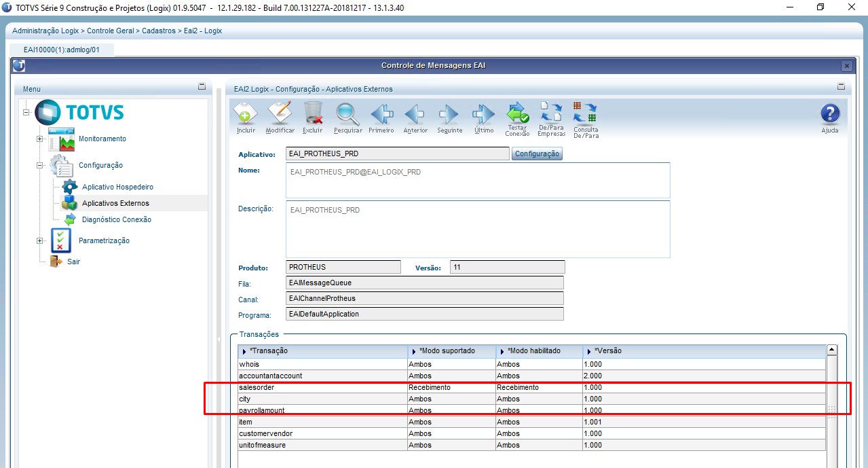Open Diagnóstico Conexão menu entry
The width and height of the screenshot is (868, 468).
click(x=117, y=219)
